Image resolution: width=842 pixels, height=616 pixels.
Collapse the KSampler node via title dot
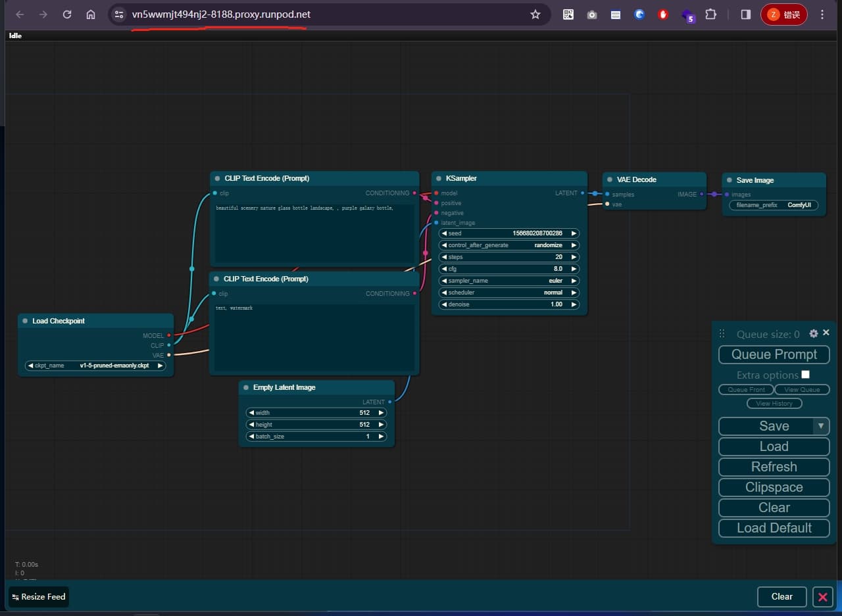coord(438,178)
